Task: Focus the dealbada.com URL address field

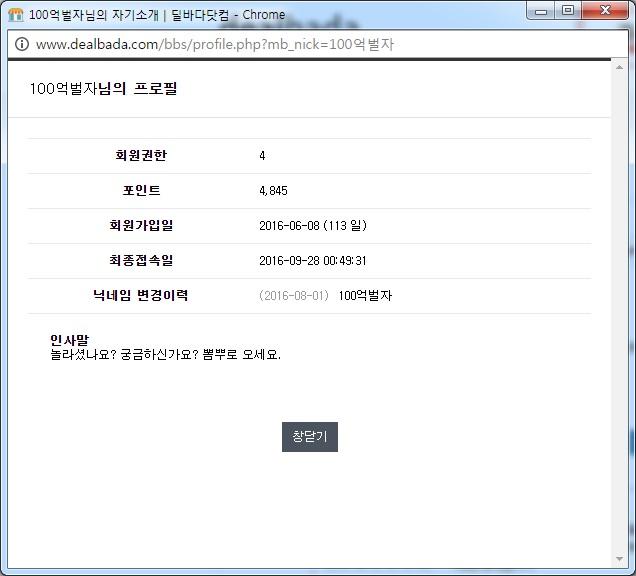Action: pos(300,45)
